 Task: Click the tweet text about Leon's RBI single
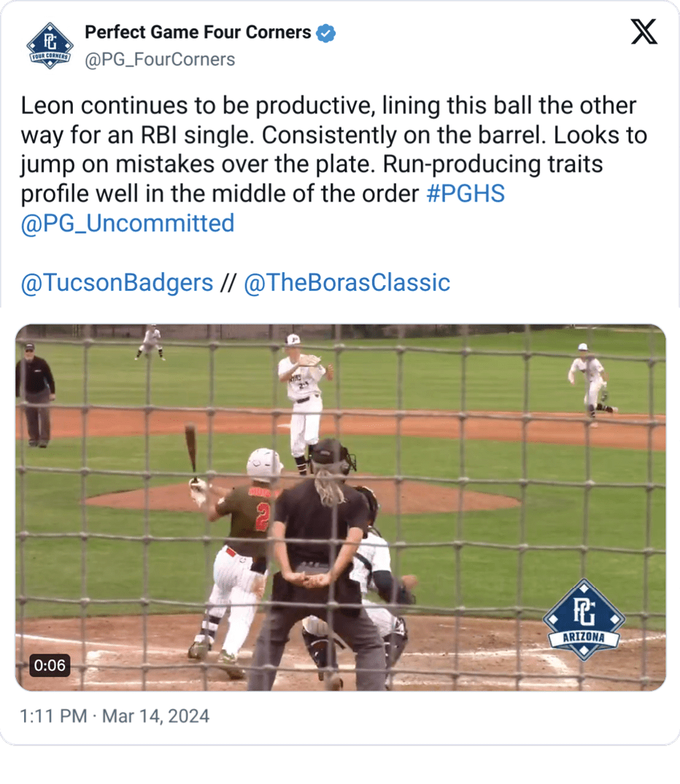[x=328, y=150]
